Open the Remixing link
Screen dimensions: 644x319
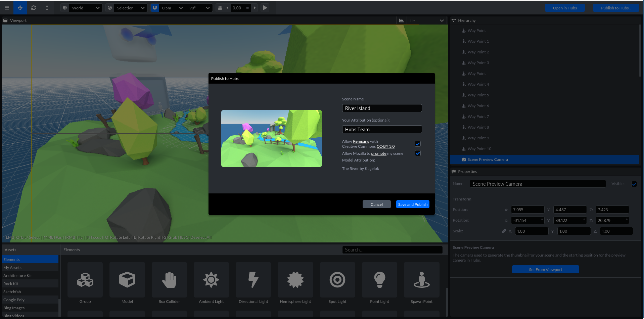point(361,141)
